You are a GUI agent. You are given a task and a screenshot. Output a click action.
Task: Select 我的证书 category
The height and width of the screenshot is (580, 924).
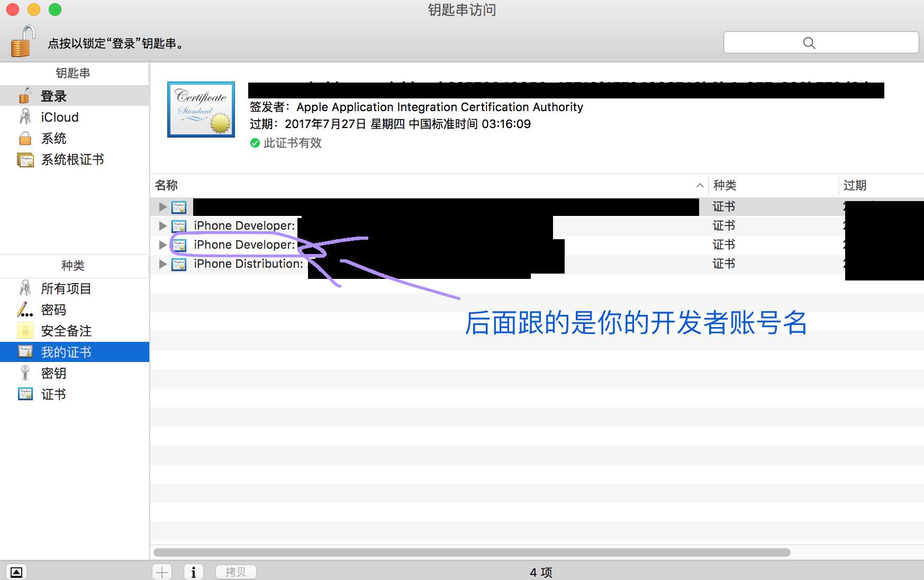point(75,352)
